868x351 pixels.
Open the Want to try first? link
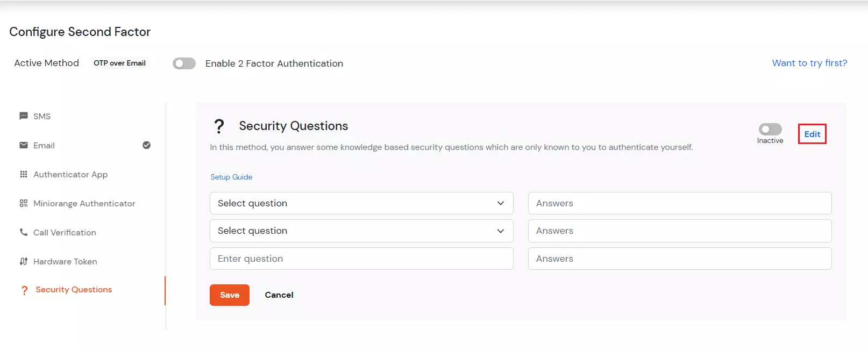tap(809, 63)
